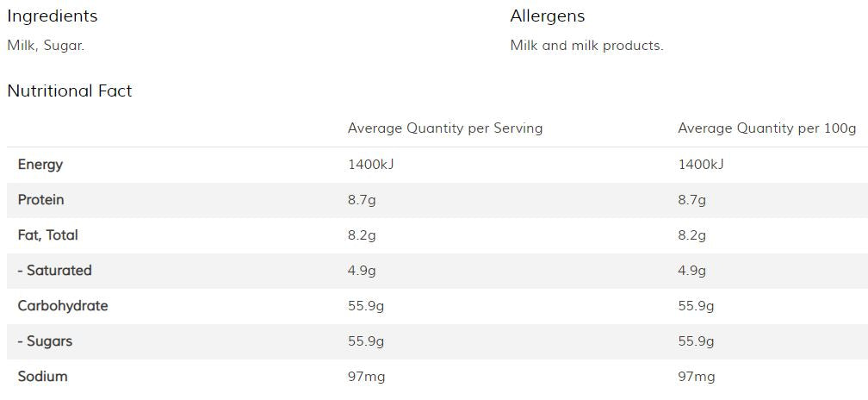Click the per-100g Carbohydrate value 55.9g

pos(696,306)
